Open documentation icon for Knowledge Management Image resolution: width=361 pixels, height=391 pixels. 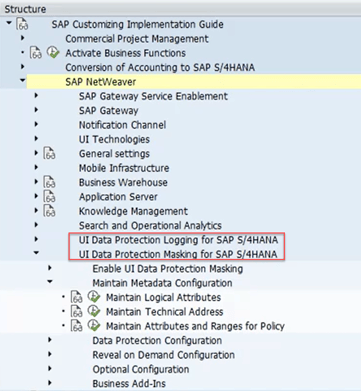(x=50, y=211)
